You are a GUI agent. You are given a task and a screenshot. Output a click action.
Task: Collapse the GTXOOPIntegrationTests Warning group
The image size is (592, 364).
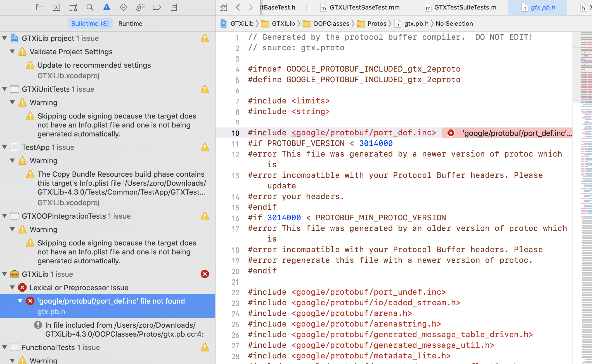click(12, 229)
